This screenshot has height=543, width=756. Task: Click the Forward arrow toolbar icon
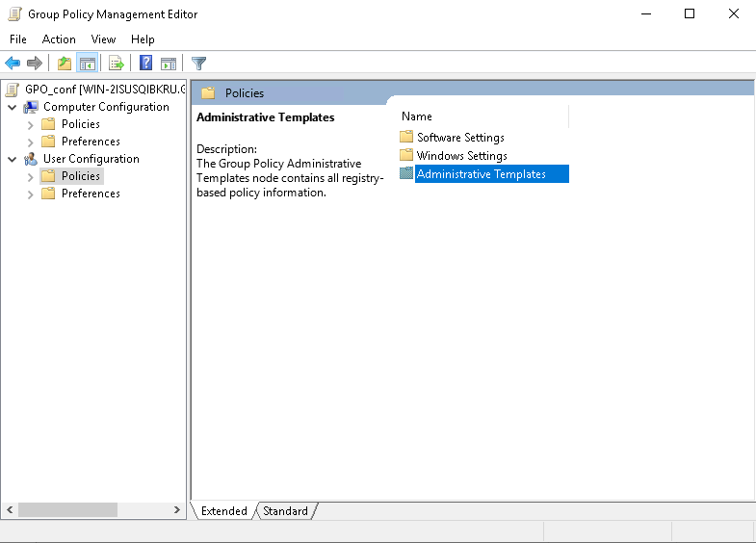coord(35,64)
